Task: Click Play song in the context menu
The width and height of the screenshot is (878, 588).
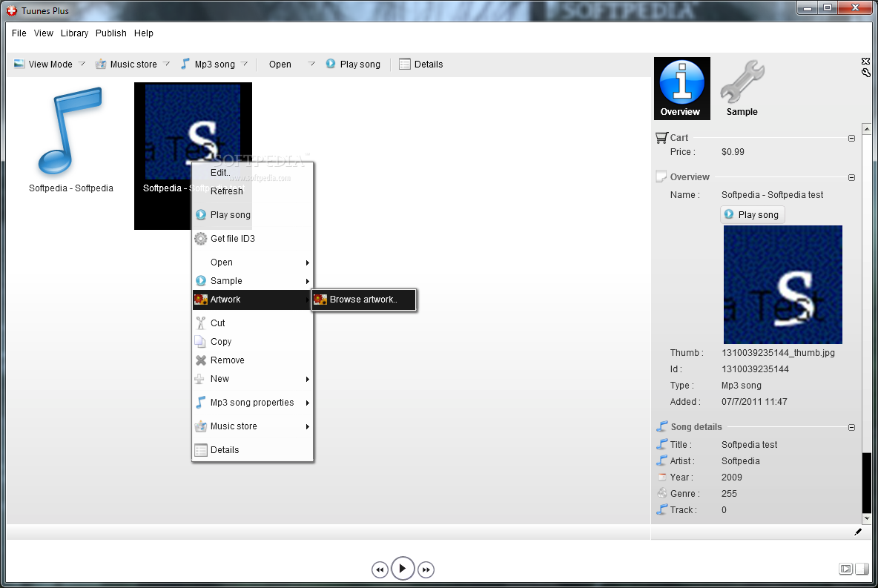Action: 252,215
